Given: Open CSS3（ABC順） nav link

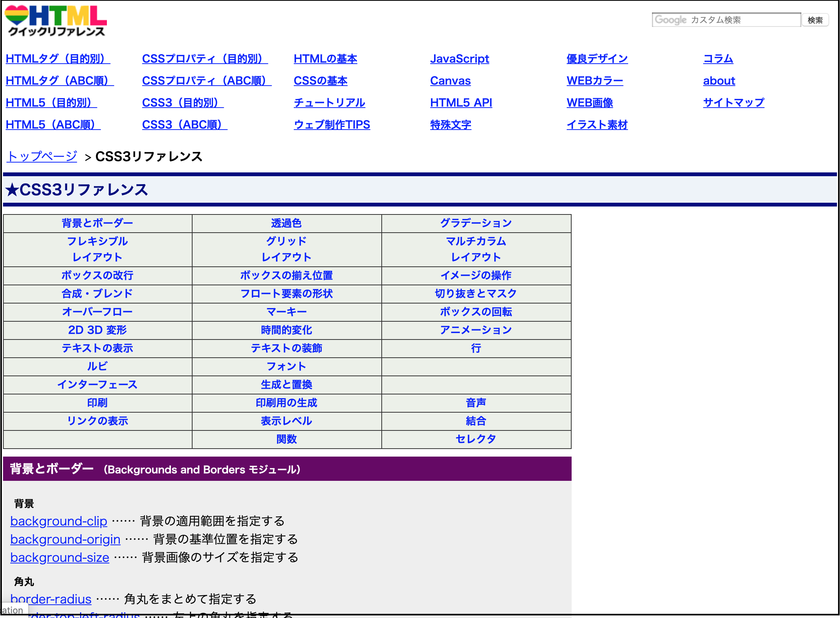Looking at the screenshot, I should [x=185, y=125].
